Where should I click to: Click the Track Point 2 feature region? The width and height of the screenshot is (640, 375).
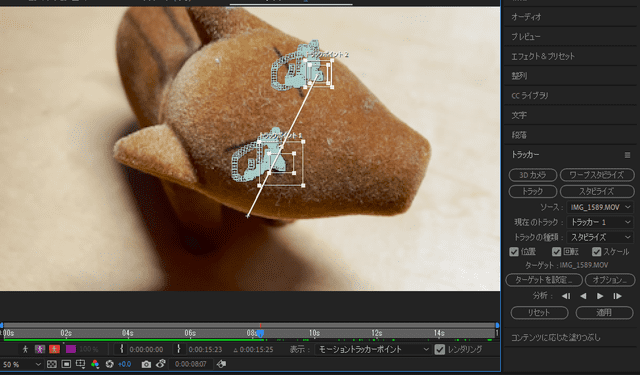point(319,73)
